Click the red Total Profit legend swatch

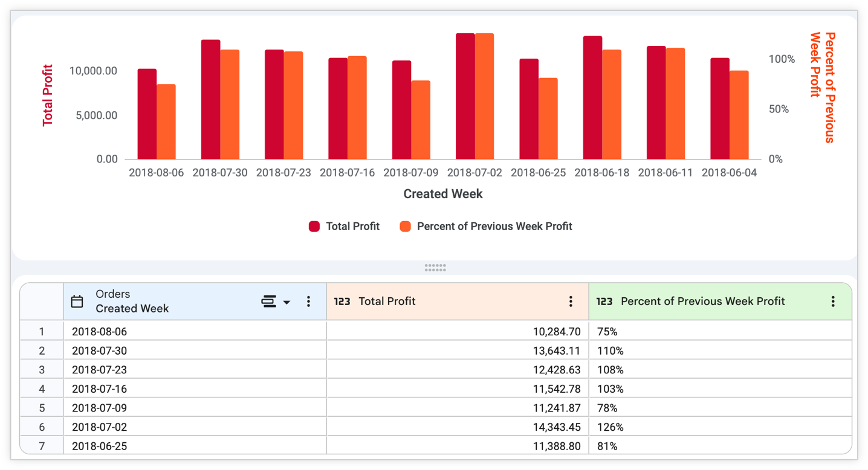314,227
